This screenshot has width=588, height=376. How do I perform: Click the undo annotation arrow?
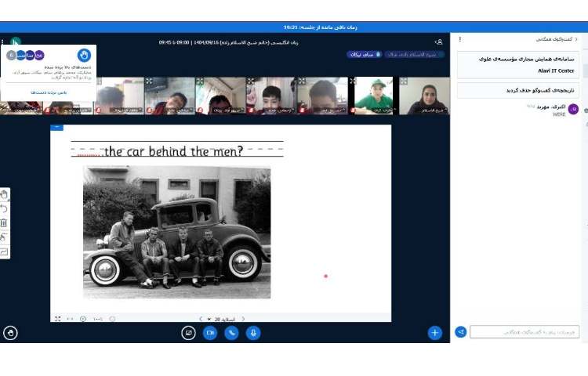click(x=5, y=208)
